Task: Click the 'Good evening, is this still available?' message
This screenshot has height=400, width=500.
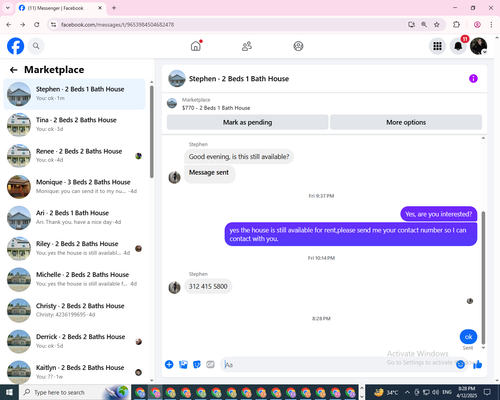Action: click(x=239, y=157)
